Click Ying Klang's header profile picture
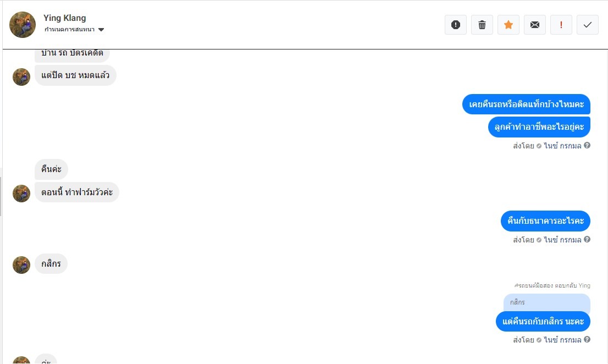Screen dimensions: 608x364 (x=23, y=25)
